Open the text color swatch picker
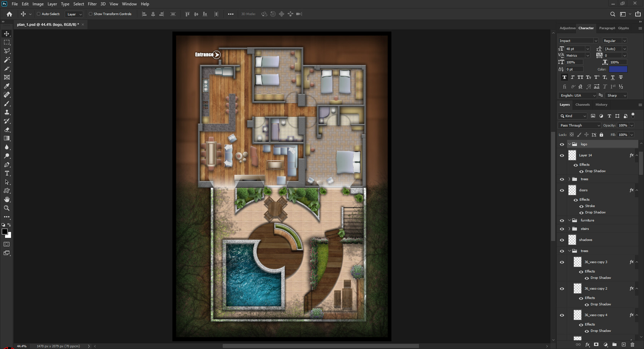 [x=618, y=69]
